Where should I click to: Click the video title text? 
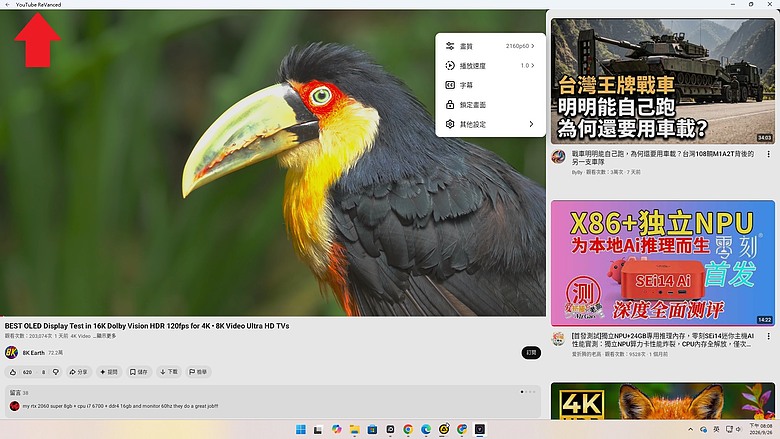coord(147,326)
